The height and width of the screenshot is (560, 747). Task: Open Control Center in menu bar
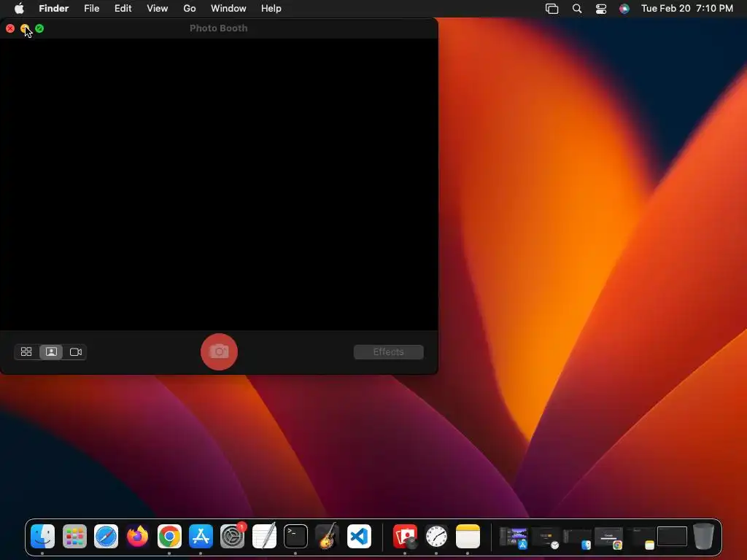coord(601,9)
